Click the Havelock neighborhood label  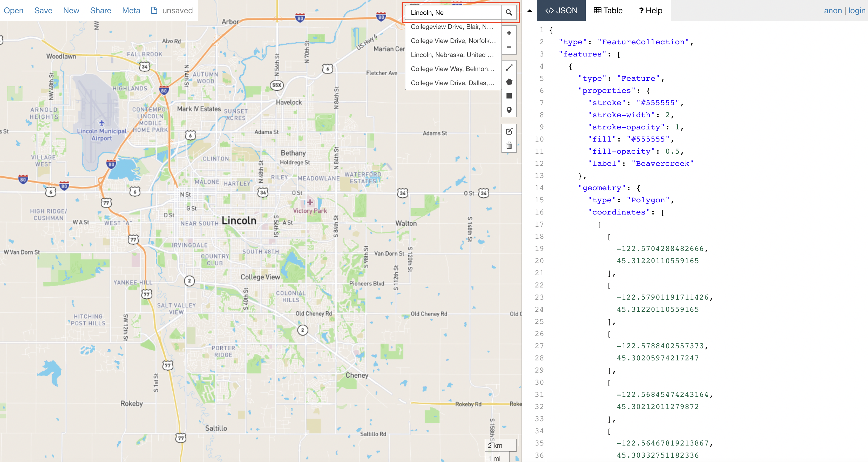pyautogui.click(x=289, y=102)
